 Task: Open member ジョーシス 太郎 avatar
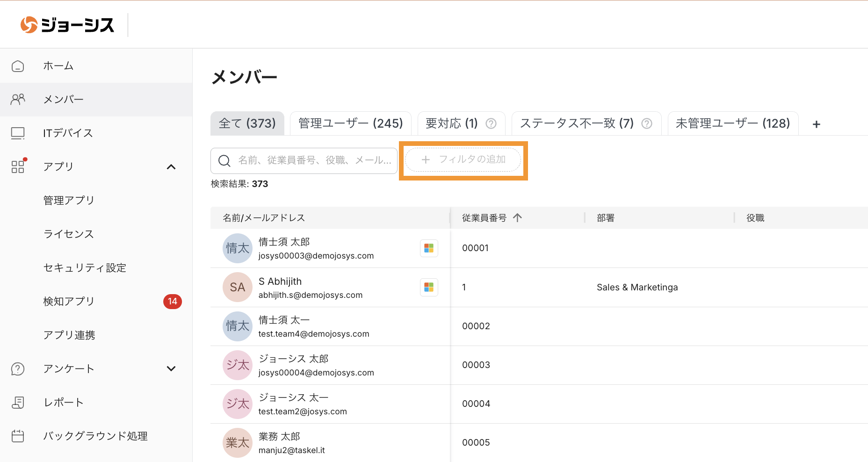click(238, 365)
